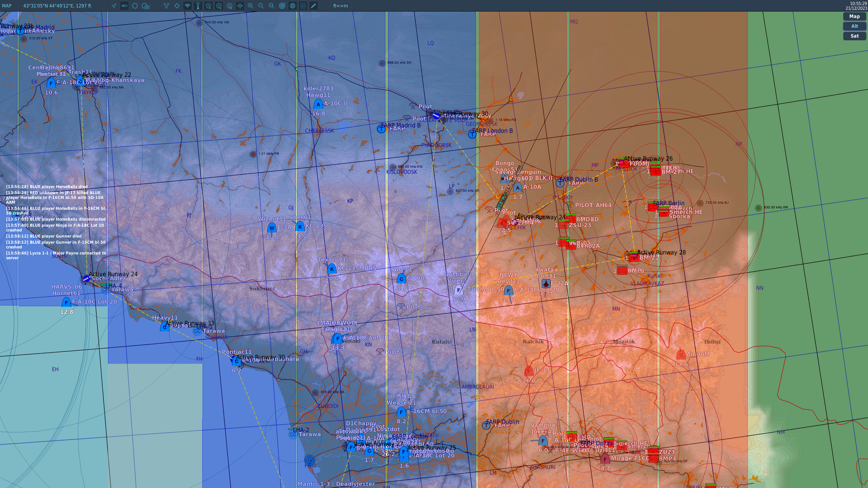Select the bullseye target with arrow icon

click(x=282, y=6)
